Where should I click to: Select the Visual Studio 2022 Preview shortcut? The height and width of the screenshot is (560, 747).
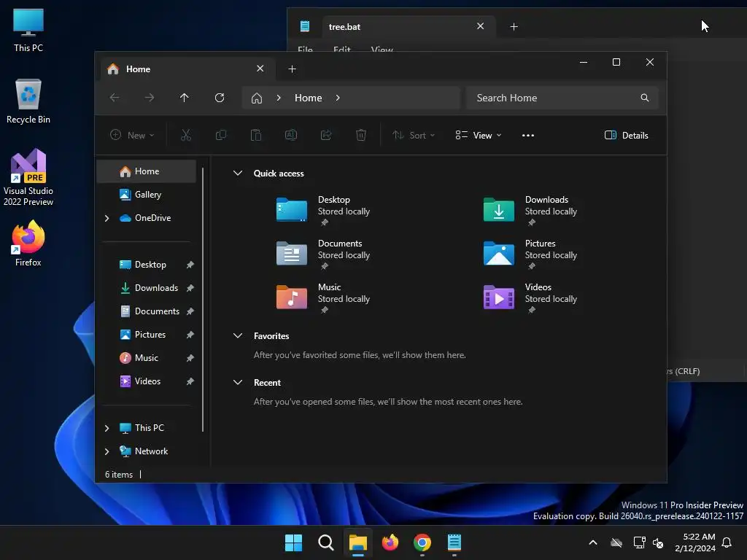click(x=28, y=177)
